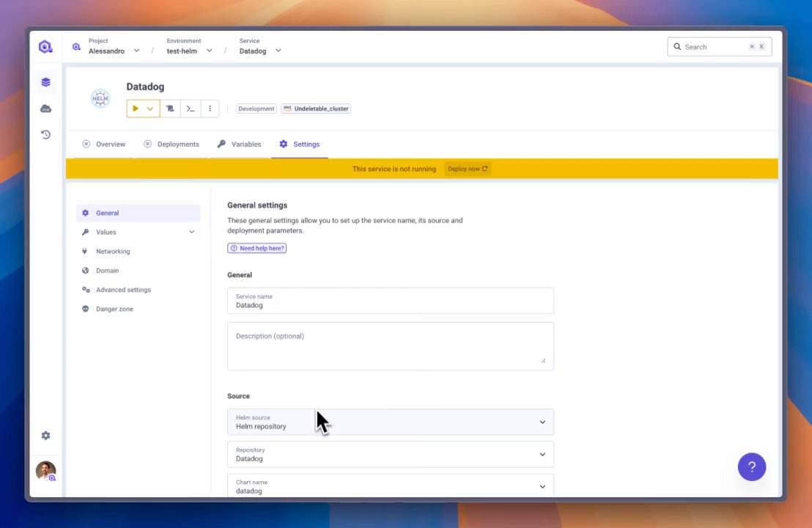
Task: Click the circle icon on Deployments tab
Action: click(x=147, y=144)
